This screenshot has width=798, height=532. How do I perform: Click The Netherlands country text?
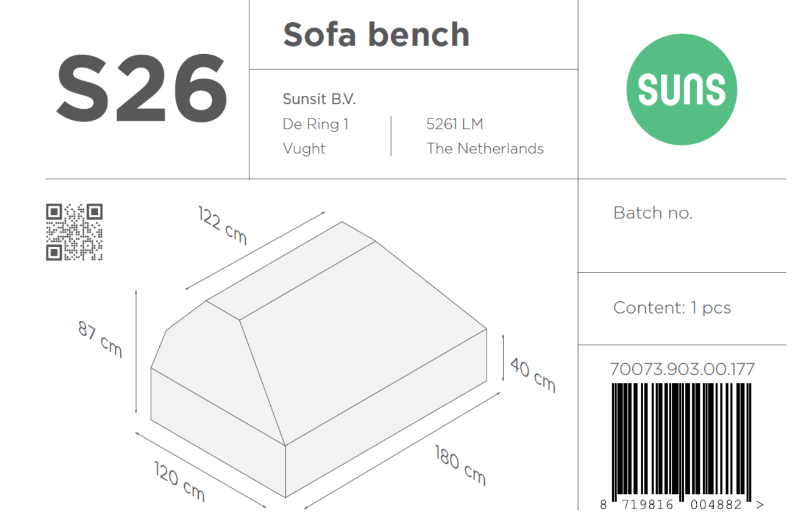pos(485,148)
